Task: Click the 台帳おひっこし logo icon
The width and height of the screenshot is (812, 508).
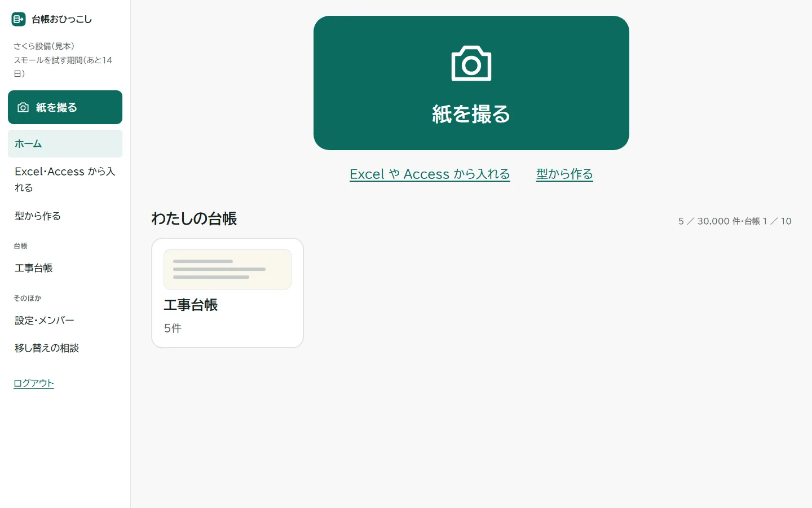Action: (x=18, y=19)
